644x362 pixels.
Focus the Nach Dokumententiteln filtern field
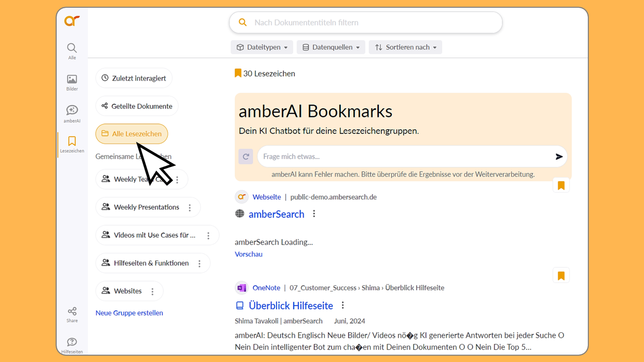coord(365,22)
